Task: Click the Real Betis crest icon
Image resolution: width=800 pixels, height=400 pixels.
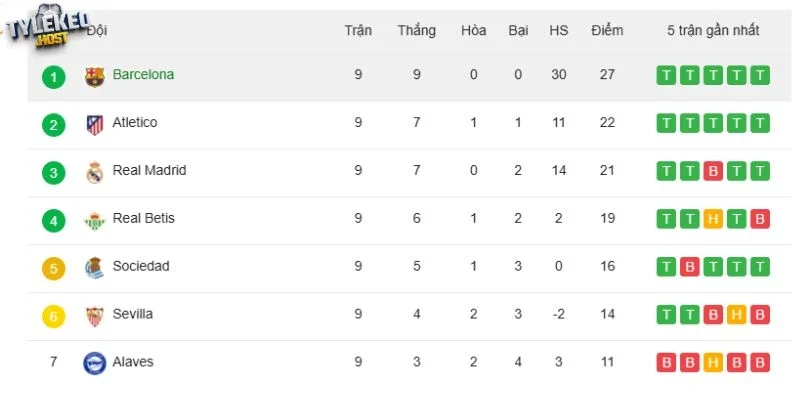Action: [x=94, y=221]
